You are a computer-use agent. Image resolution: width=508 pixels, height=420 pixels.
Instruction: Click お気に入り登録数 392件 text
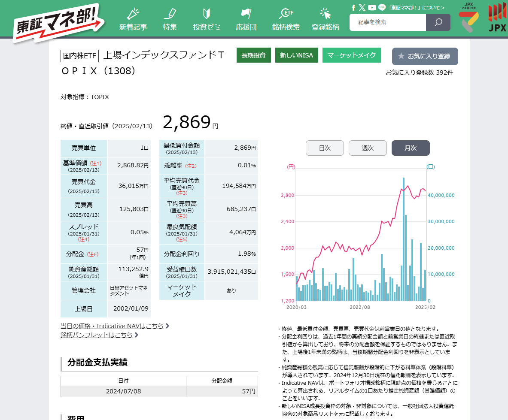[x=419, y=73]
